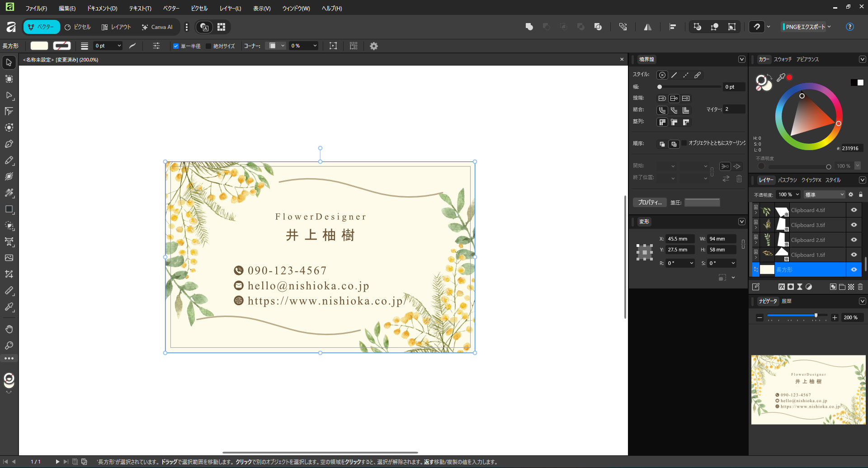Screen dimensions: 868x468
Task: Hide the Clipboard 4.tif layer
Action: [854, 209]
